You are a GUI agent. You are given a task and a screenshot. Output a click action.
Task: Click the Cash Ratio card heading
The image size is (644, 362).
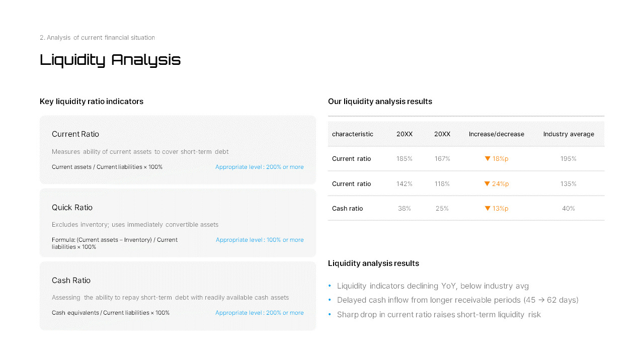click(x=71, y=281)
